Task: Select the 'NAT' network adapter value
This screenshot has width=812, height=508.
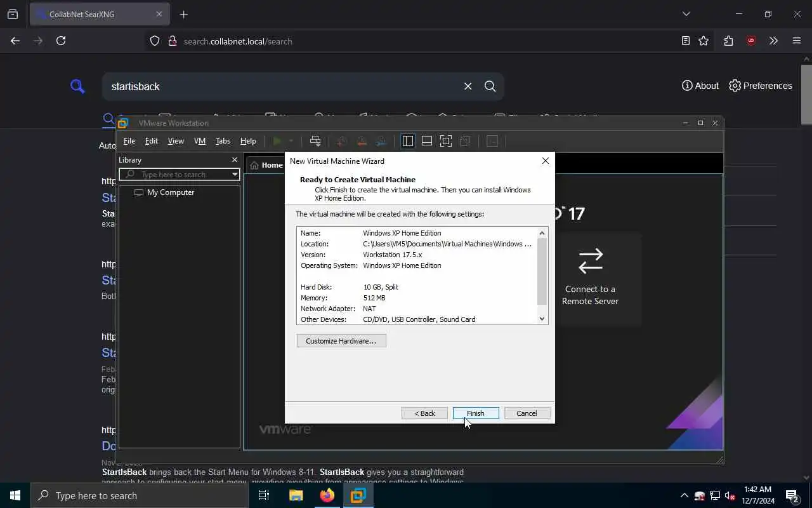Action: point(369,309)
